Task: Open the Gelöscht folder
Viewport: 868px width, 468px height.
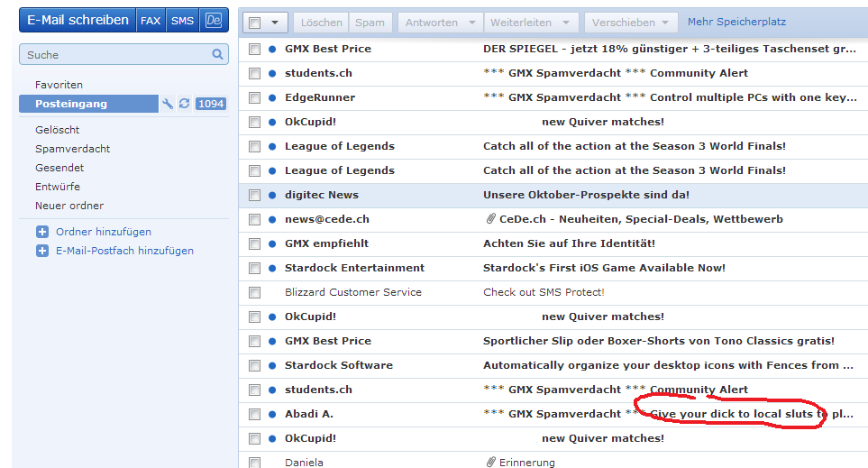Action: [x=57, y=130]
